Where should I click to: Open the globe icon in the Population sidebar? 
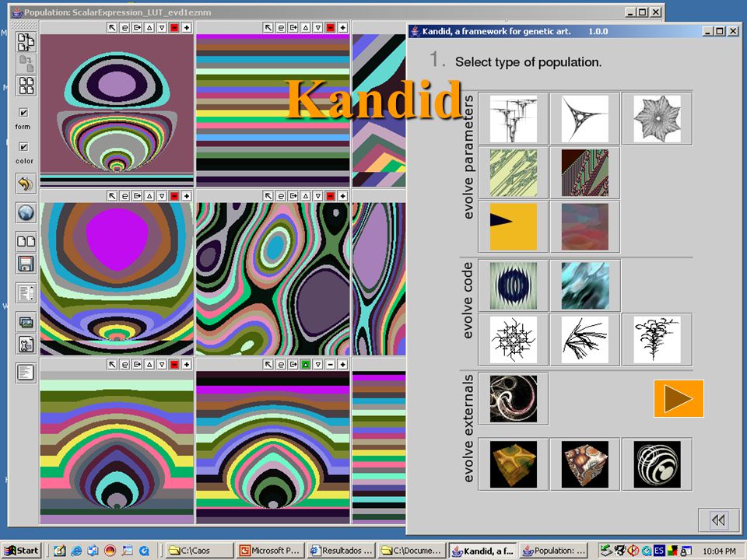click(x=26, y=212)
